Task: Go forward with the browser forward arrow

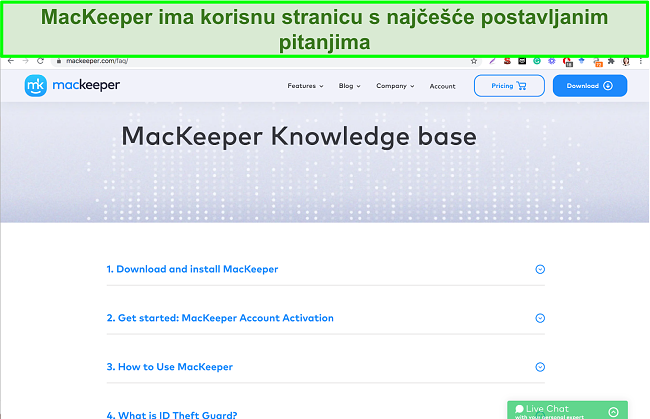Action: (x=25, y=61)
